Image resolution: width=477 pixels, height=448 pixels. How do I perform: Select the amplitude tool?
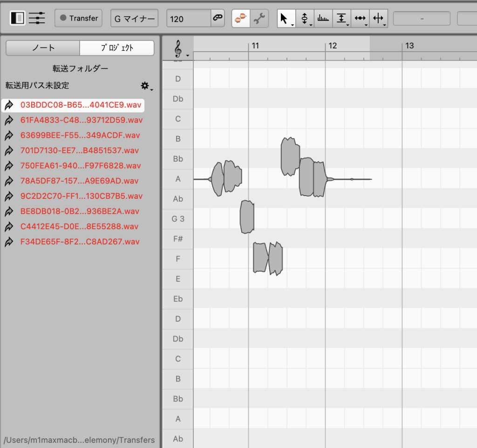(x=341, y=18)
